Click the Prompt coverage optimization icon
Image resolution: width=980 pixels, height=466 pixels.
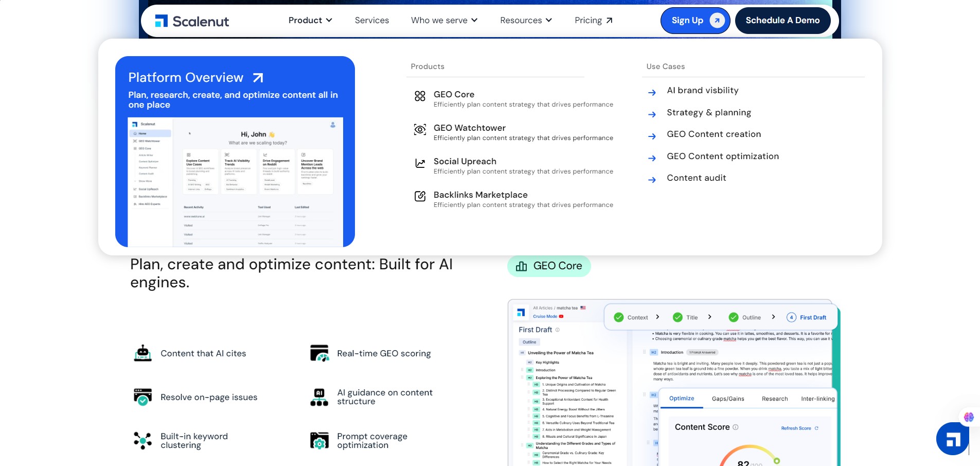pyautogui.click(x=319, y=441)
